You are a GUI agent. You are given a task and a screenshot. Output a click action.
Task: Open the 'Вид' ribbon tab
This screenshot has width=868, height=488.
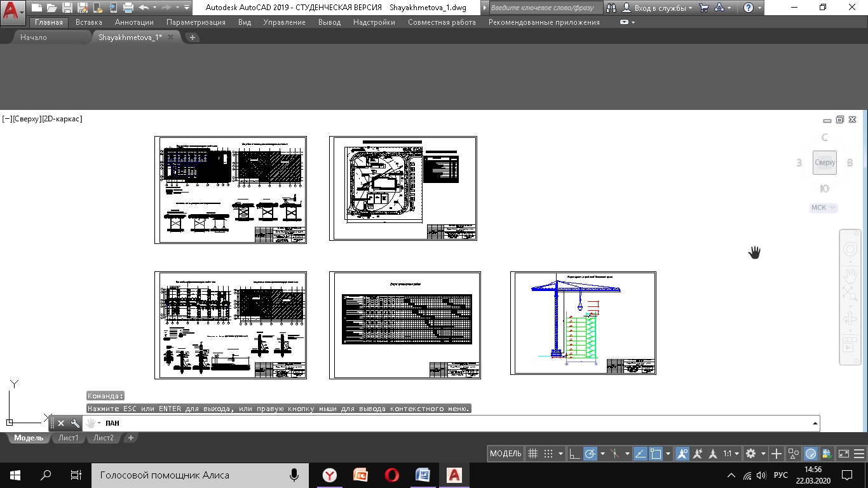coord(245,22)
